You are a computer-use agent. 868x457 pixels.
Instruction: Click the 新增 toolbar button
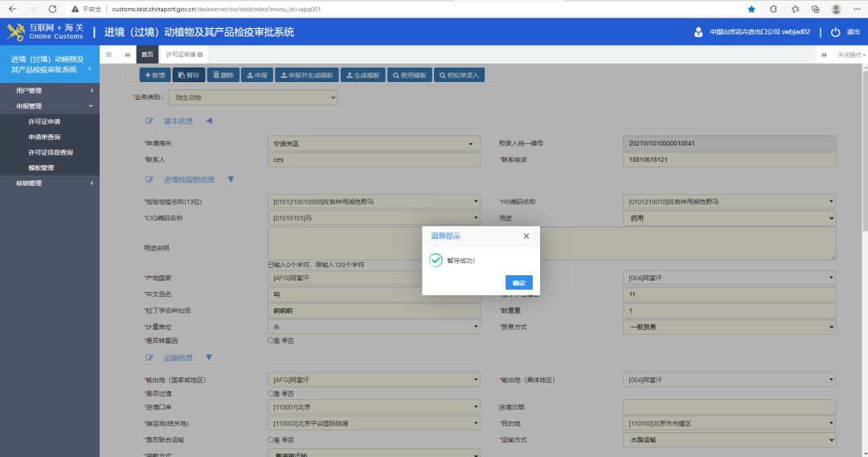(x=155, y=76)
